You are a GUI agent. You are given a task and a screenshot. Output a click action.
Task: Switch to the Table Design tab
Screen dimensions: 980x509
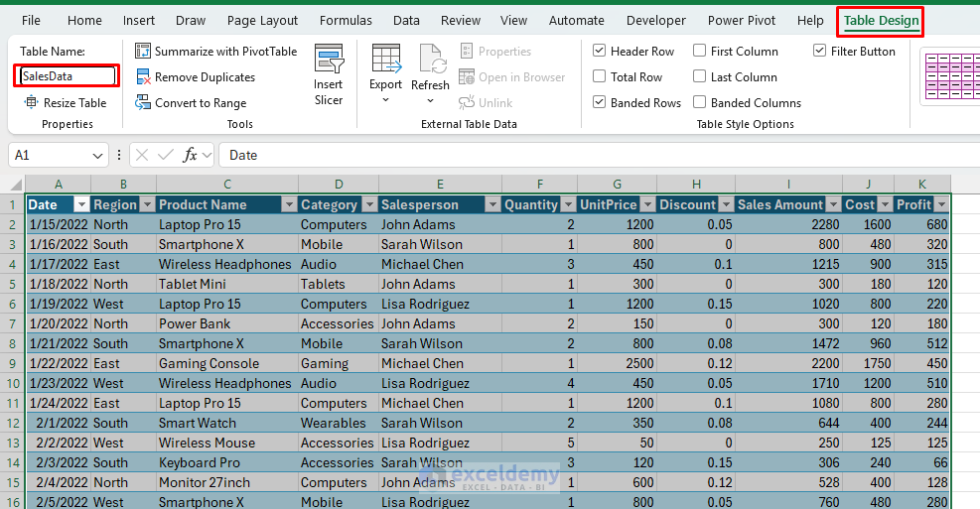click(x=882, y=21)
